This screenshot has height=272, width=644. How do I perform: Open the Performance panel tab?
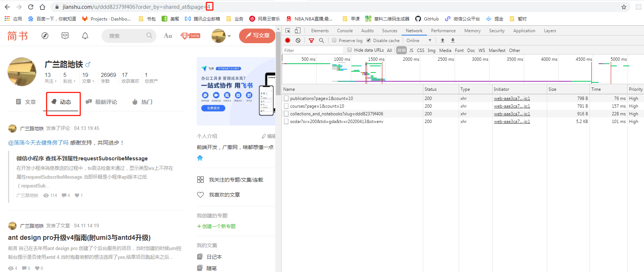(x=443, y=31)
